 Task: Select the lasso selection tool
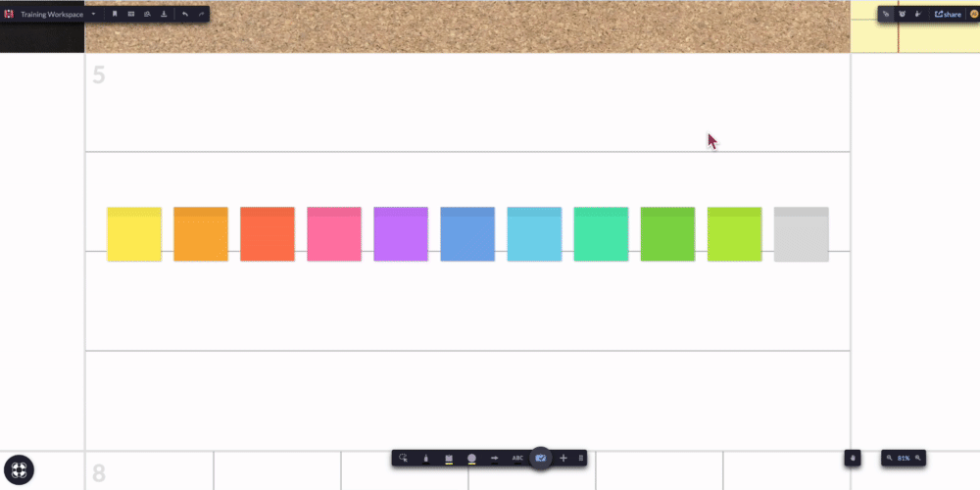[403, 458]
